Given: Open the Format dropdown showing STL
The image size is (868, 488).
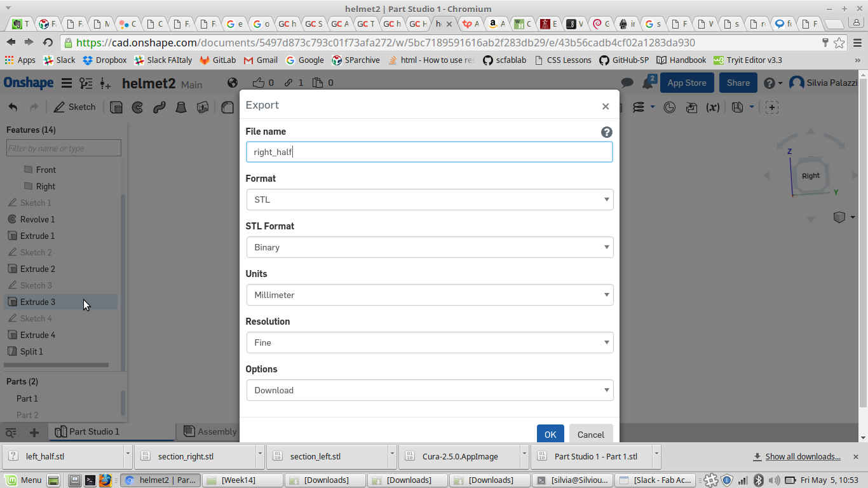Looking at the screenshot, I should click(x=430, y=200).
